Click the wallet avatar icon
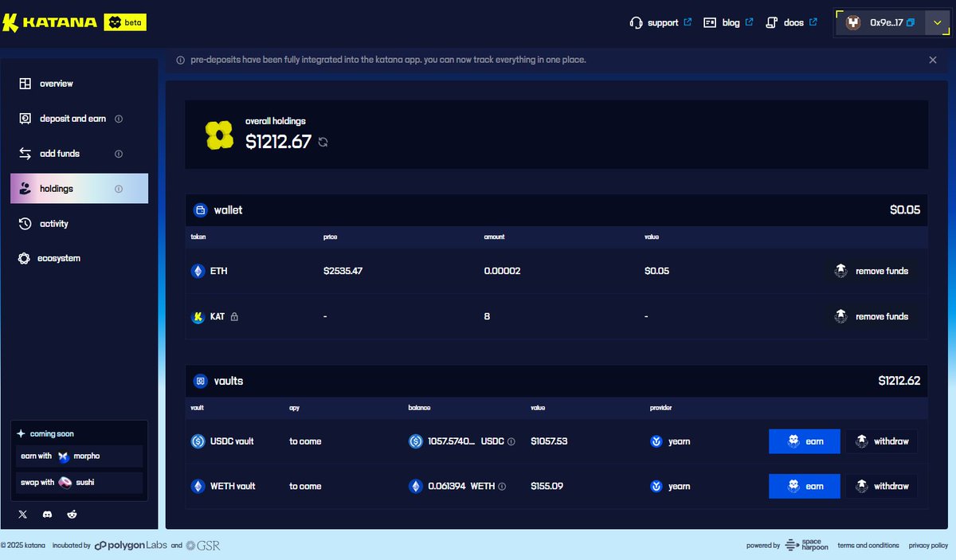 (x=853, y=23)
